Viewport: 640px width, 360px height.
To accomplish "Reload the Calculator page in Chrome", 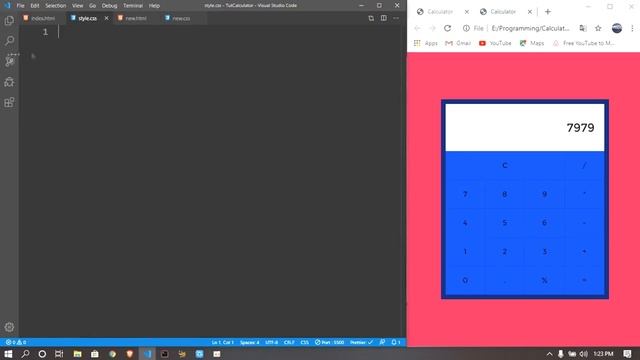I will (x=447, y=28).
